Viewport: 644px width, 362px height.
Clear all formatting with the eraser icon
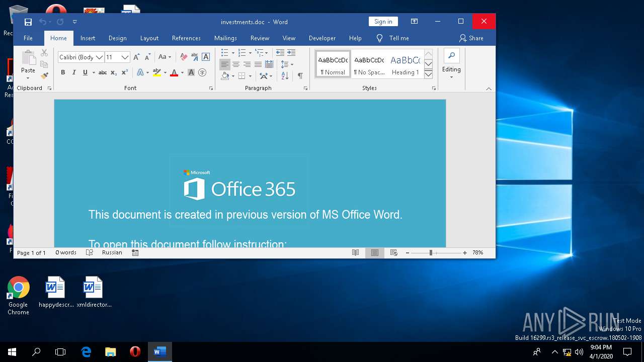[184, 57]
